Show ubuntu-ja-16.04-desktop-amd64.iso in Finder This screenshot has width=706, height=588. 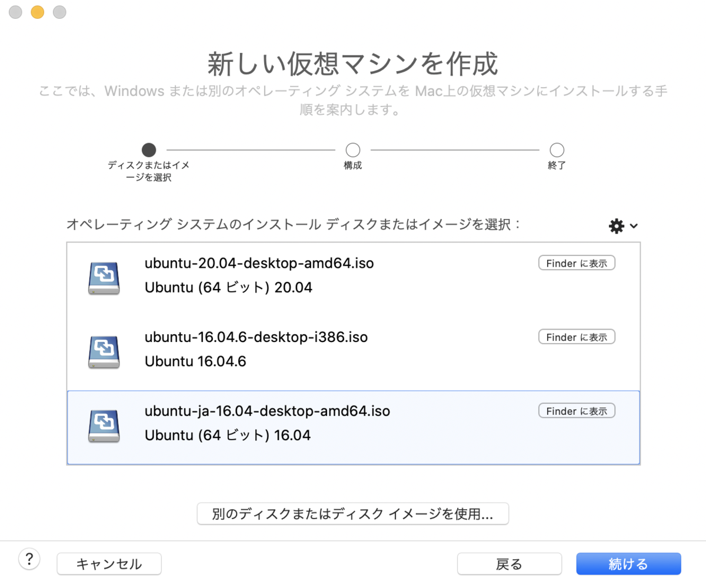pos(577,410)
